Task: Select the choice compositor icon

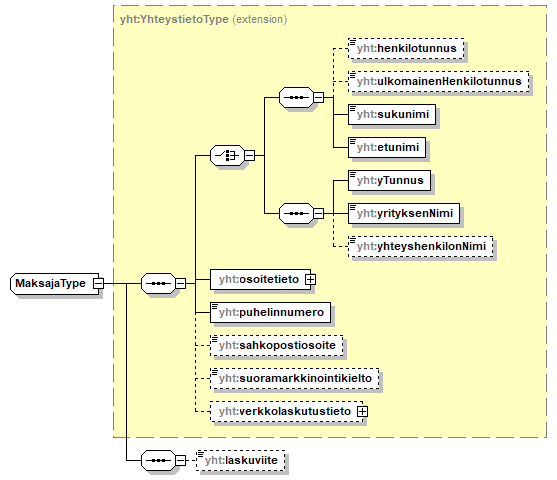Action: point(227,155)
